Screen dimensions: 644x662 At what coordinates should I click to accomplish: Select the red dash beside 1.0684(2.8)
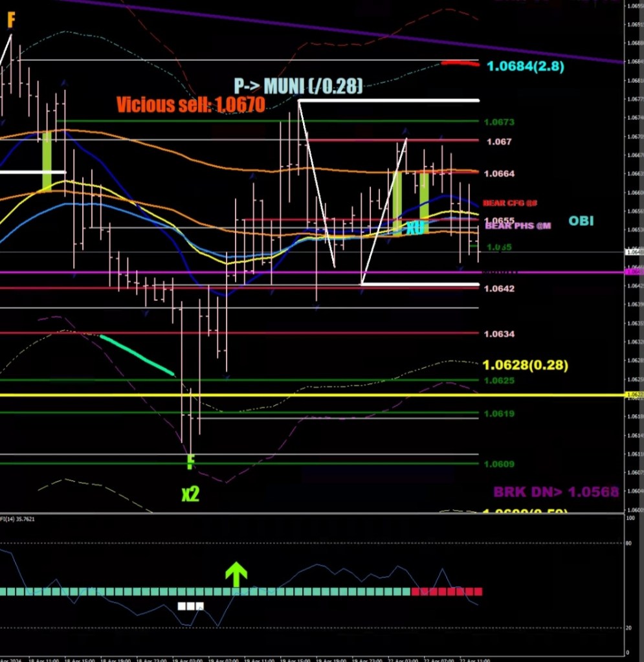pyautogui.click(x=460, y=63)
